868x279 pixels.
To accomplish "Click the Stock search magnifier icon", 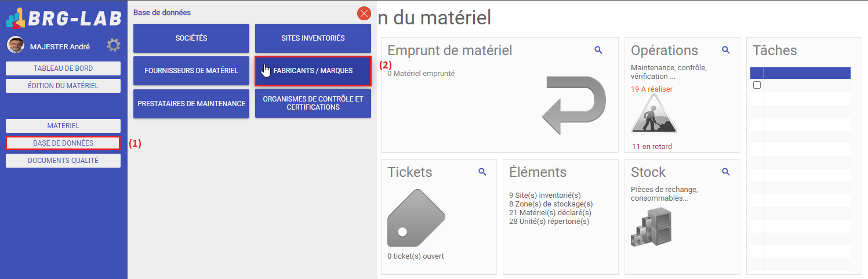I will point(725,172).
